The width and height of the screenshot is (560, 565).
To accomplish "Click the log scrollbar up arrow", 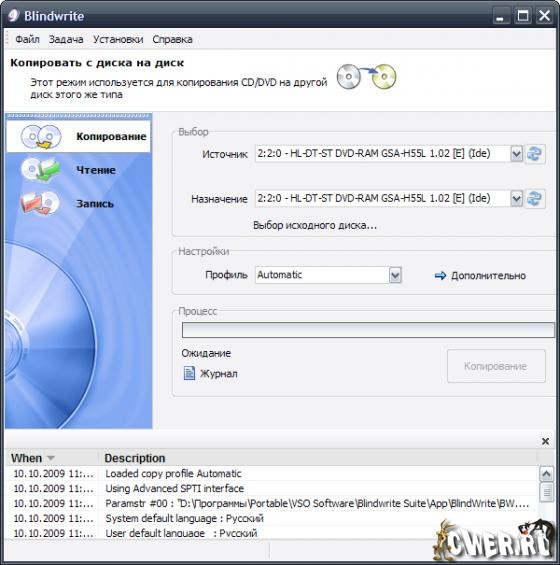I will pos(546,473).
